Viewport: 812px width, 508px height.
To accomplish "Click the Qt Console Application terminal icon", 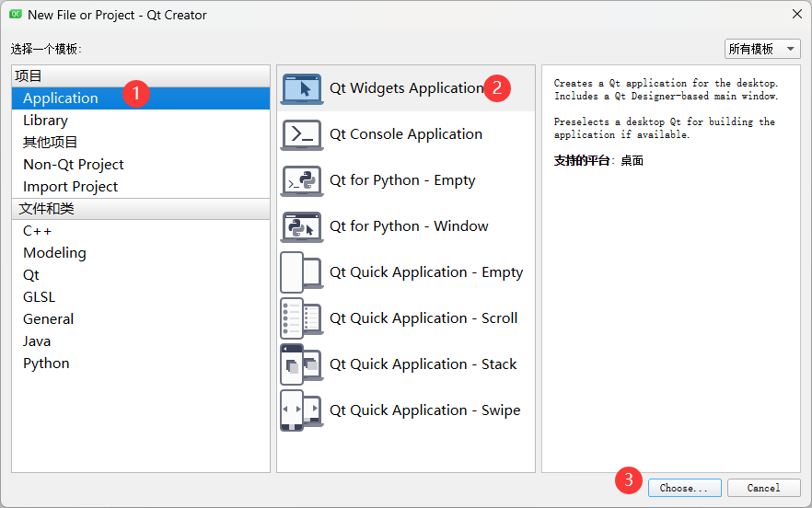I will click(x=302, y=134).
